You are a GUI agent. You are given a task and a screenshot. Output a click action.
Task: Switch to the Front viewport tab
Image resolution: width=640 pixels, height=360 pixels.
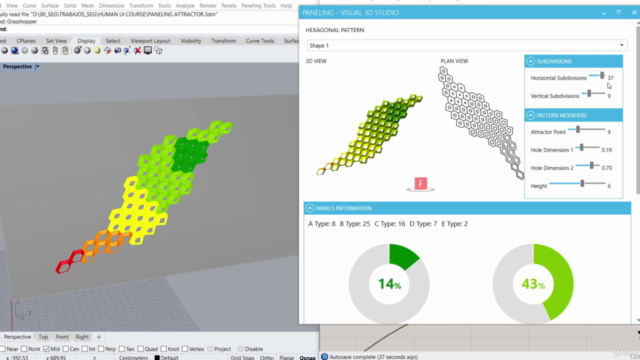point(62,337)
